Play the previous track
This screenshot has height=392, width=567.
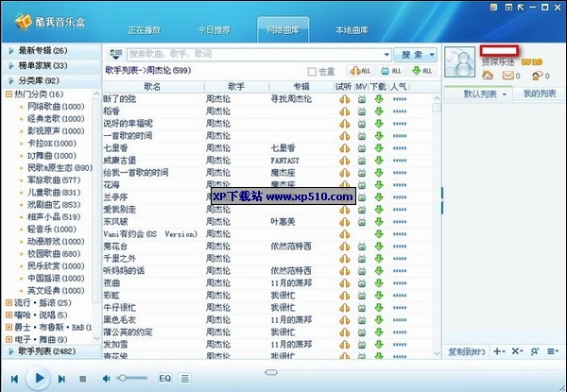(x=14, y=379)
